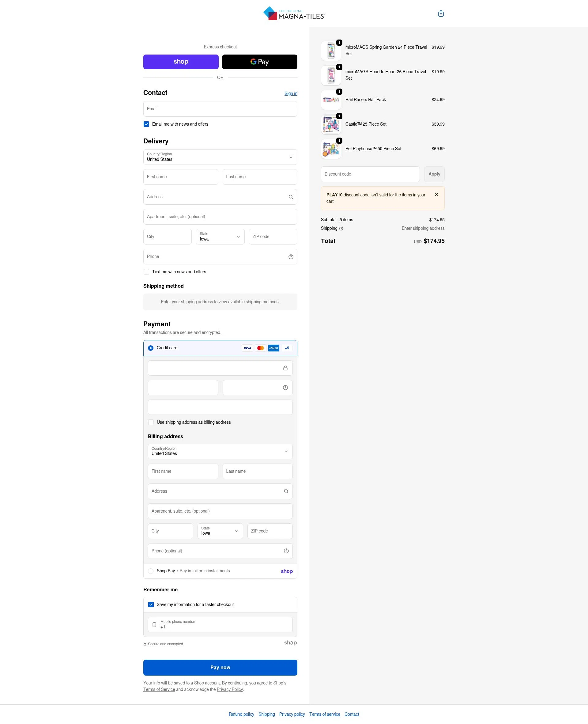Open the delivery Country/Region dropdown
The image size is (588, 724).
click(x=220, y=157)
